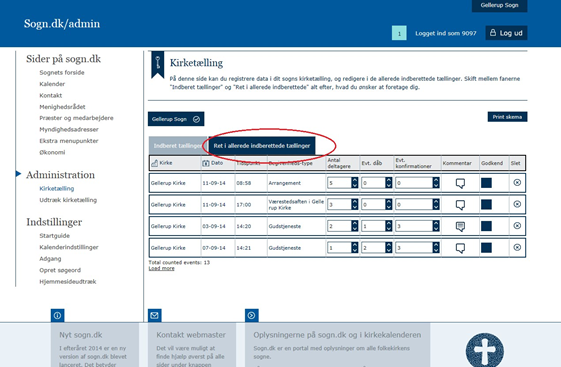561x367 pixels.
Task: Open Startguide under Indstillinger
Action: pyautogui.click(x=54, y=236)
